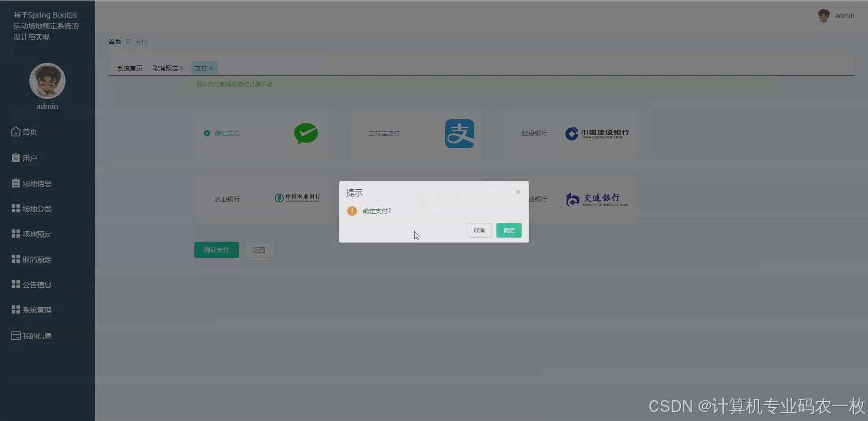This screenshot has height=421, width=868.
Task: Open the 公告信息 sidebar menu
Action: (x=37, y=285)
